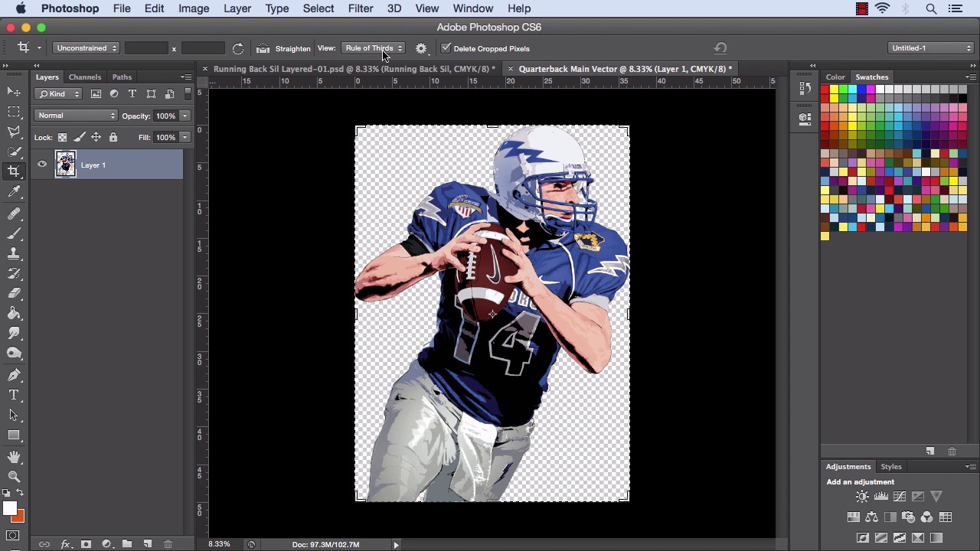Open the Unconstrained aspect ratio dropdown

click(x=86, y=48)
